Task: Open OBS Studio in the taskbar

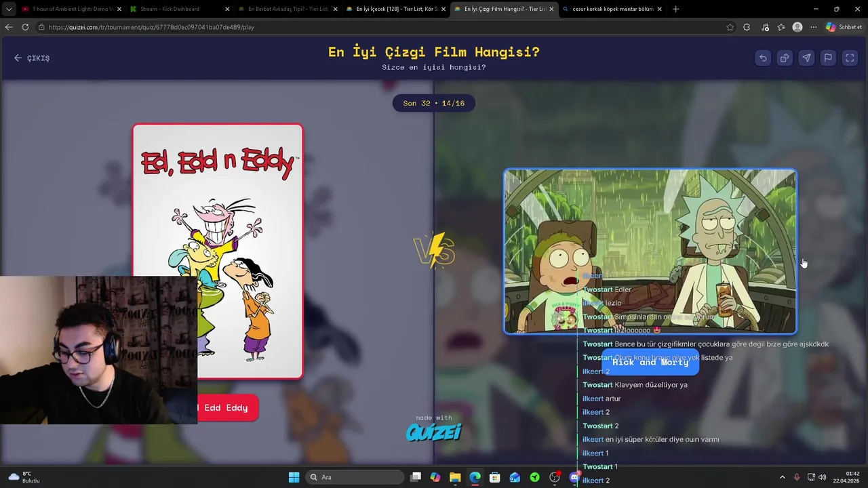Action: coord(555,477)
